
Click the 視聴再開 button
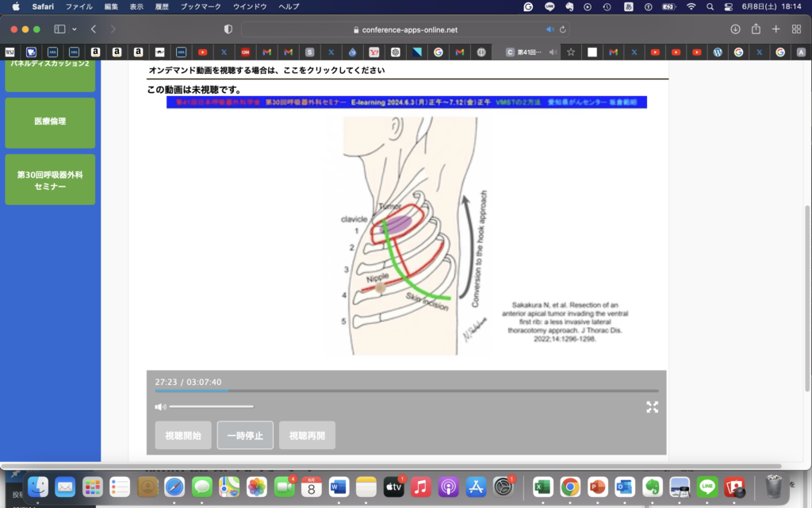(x=307, y=436)
